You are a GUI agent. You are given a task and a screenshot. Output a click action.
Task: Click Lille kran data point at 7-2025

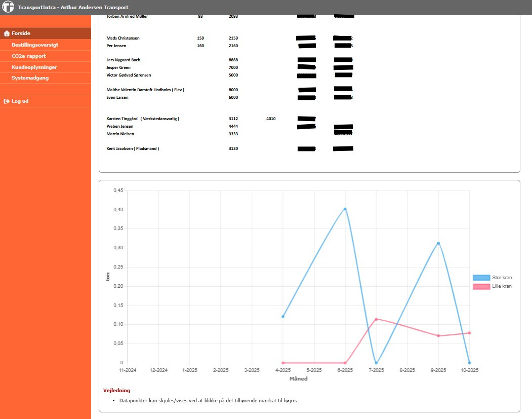[376, 319]
